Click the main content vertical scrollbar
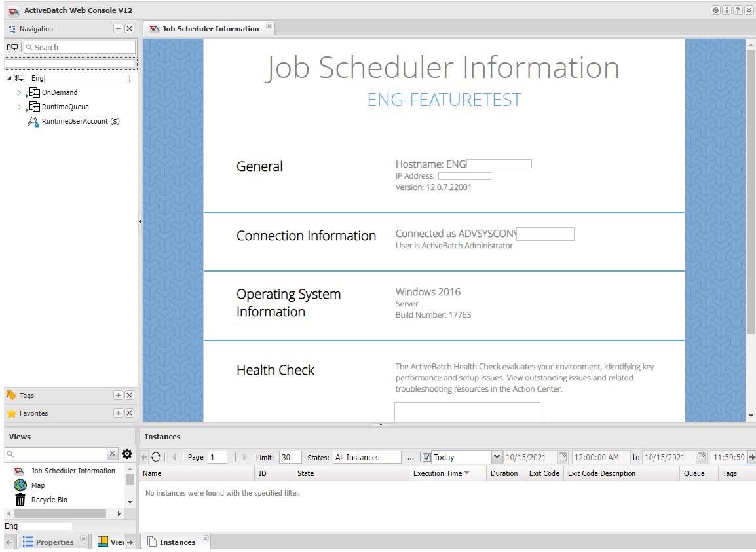The image size is (756, 552). [751, 193]
